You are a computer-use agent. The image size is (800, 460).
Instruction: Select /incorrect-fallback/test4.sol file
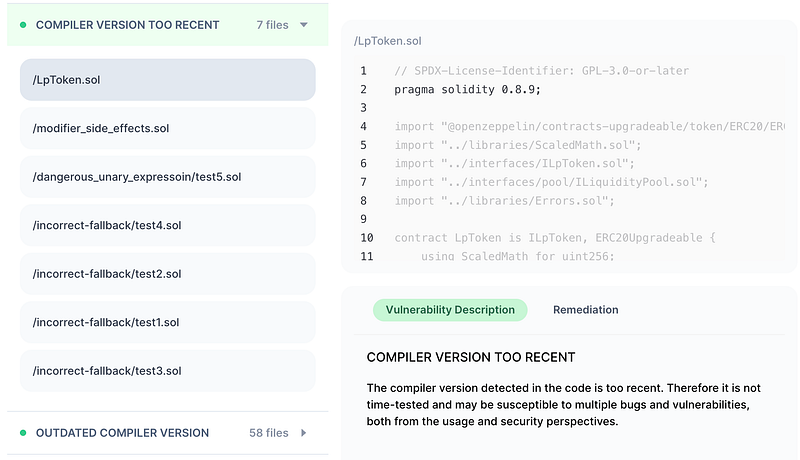click(x=167, y=225)
